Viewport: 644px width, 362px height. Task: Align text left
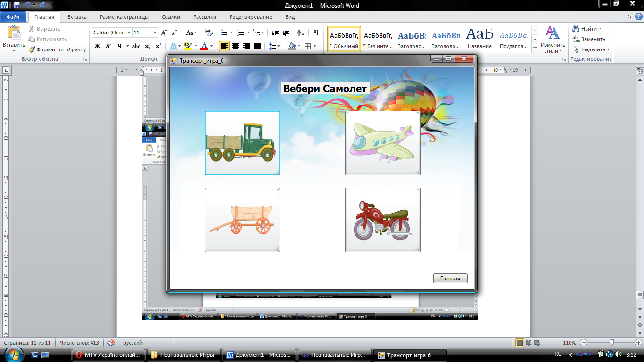point(224,46)
